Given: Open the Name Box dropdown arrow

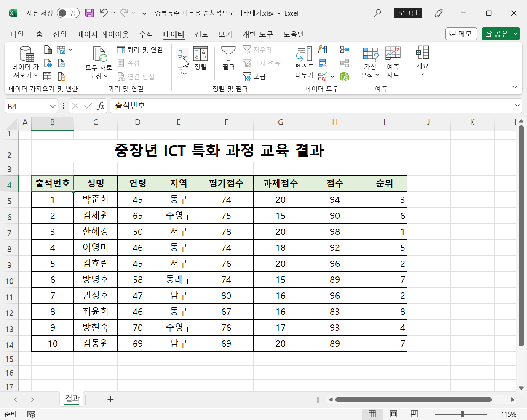Looking at the screenshot, I should [53, 106].
